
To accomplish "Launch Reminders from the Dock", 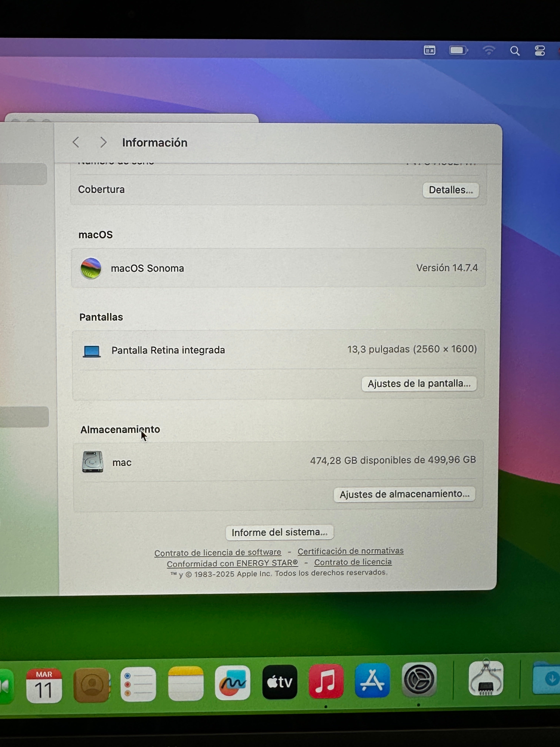I will (138, 684).
